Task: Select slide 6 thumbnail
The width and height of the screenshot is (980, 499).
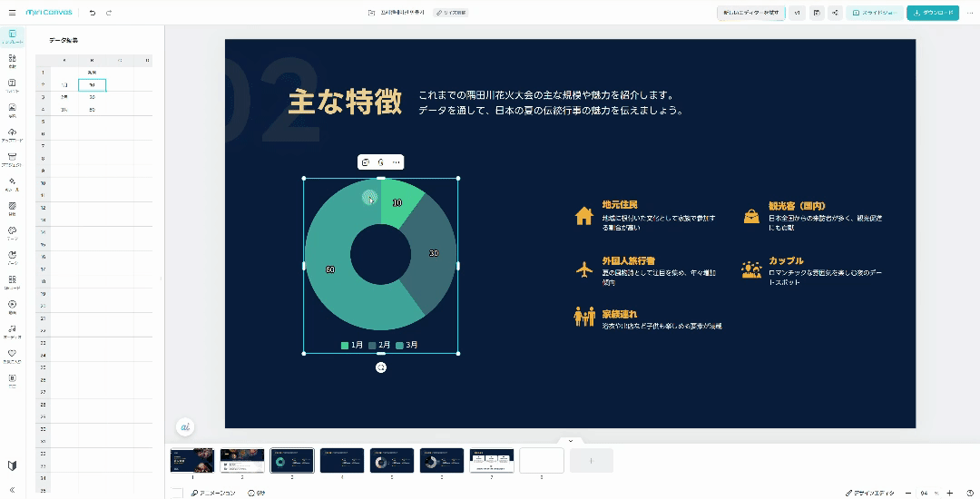Action: pos(442,461)
